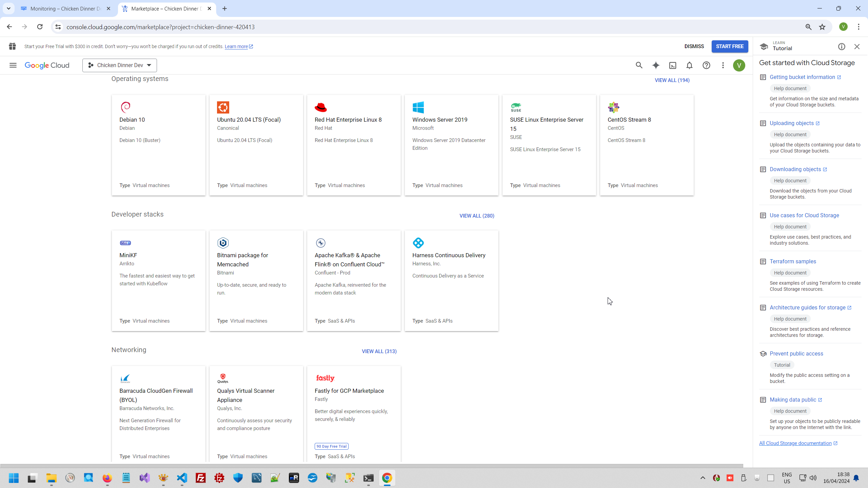Activate the Cloud Shell terminal icon
This screenshot has height=488, width=868.
point(673,65)
